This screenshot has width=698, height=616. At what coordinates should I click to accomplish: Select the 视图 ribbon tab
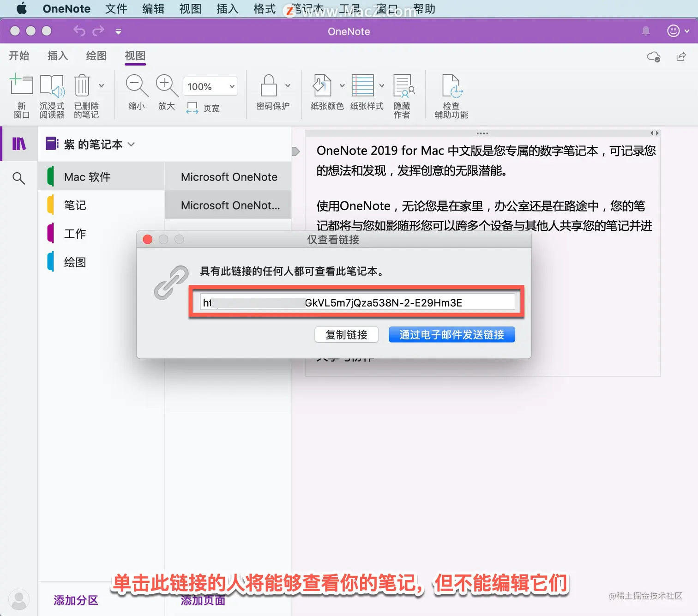pyautogui.click(x=135, y=56)
